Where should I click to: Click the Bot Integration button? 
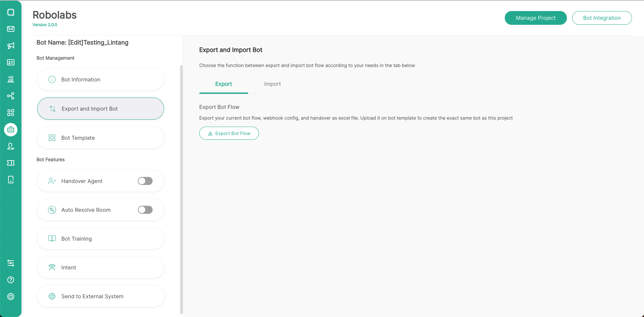click(602, 18)
